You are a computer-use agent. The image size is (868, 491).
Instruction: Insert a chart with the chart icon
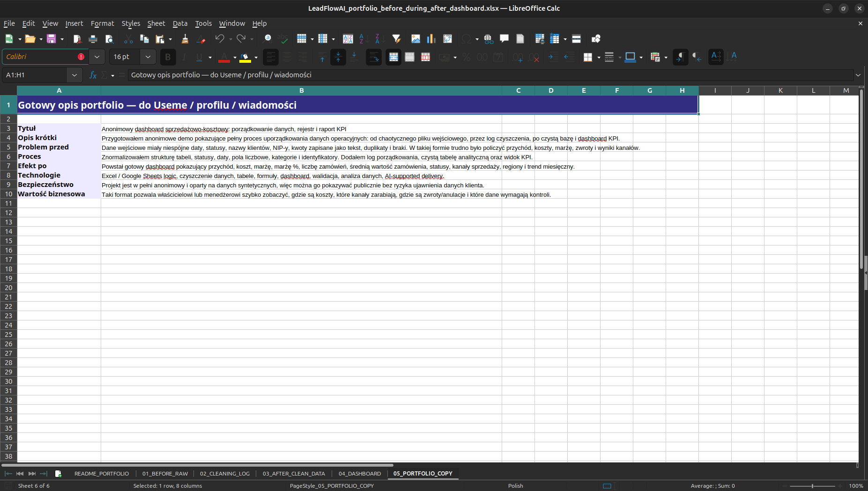431,39
